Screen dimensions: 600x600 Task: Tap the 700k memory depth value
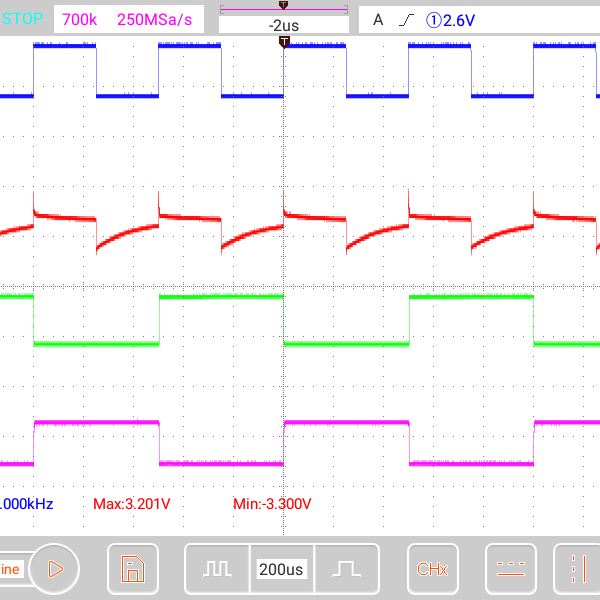click(x=80, y=20)
